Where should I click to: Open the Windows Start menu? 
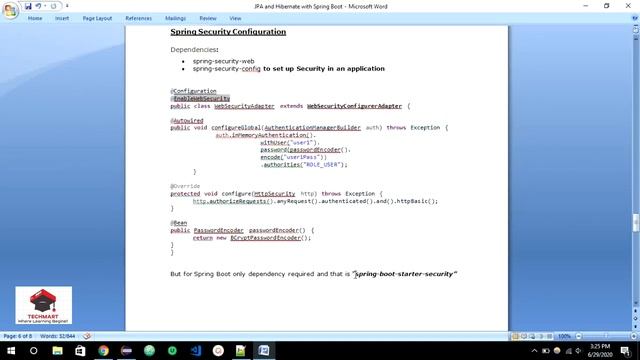(11, 351)
